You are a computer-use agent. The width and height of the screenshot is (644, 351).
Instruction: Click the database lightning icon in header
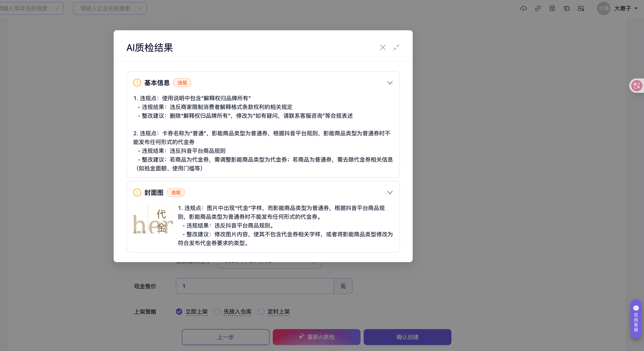point(552,9)
